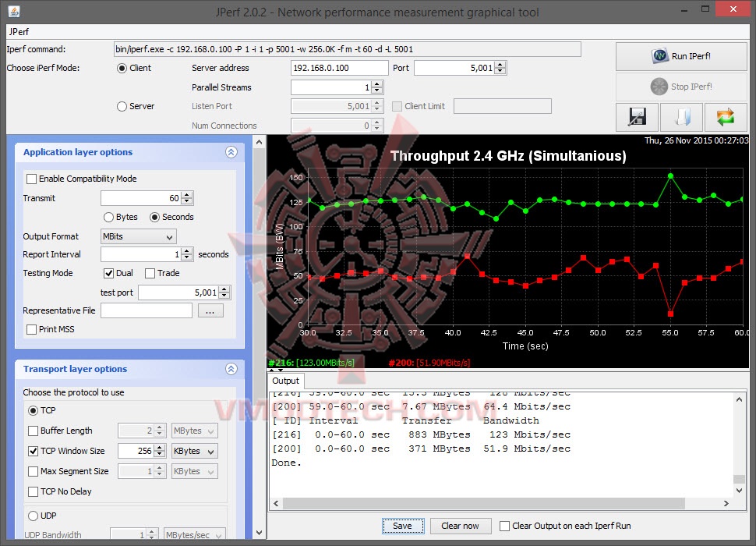
Task: Open Output Format MBits dropdown
Action: click(139, 236)
